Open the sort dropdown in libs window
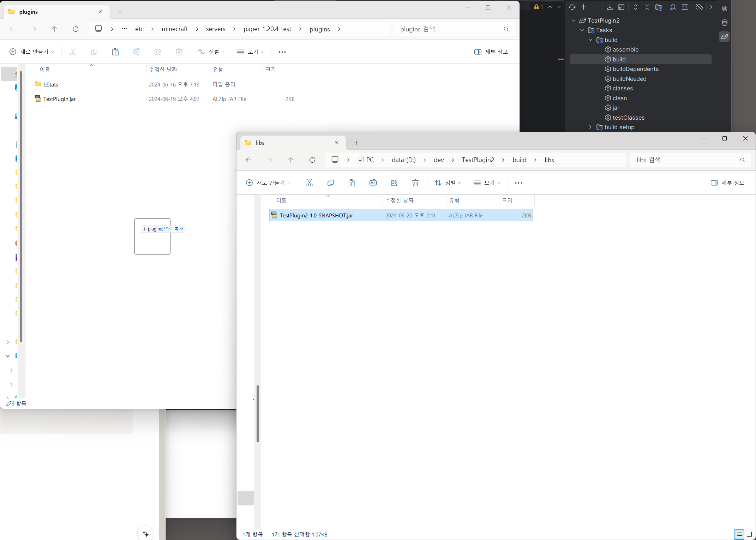Viewport: 756px width, 540px height. [448, 183]
